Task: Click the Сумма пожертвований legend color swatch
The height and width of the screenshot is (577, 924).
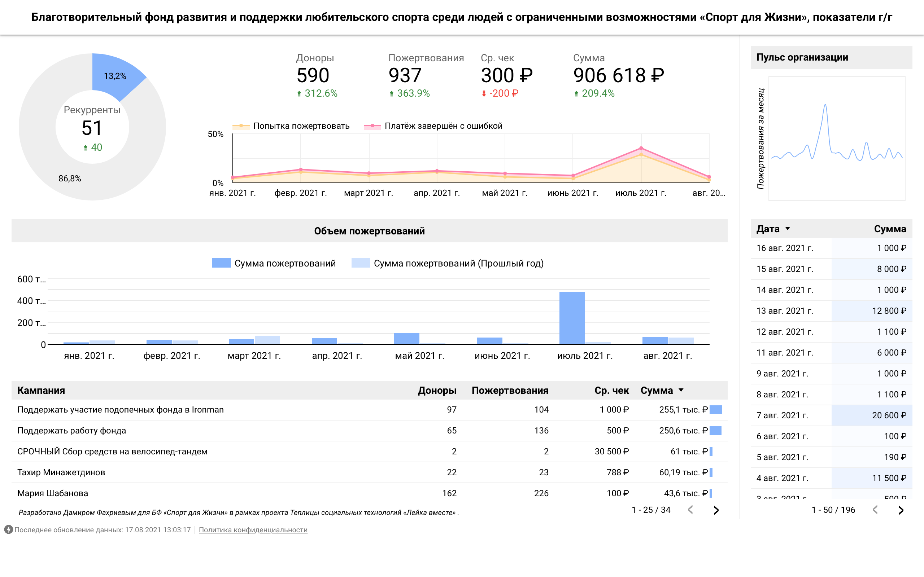Action: click(222, 263)
